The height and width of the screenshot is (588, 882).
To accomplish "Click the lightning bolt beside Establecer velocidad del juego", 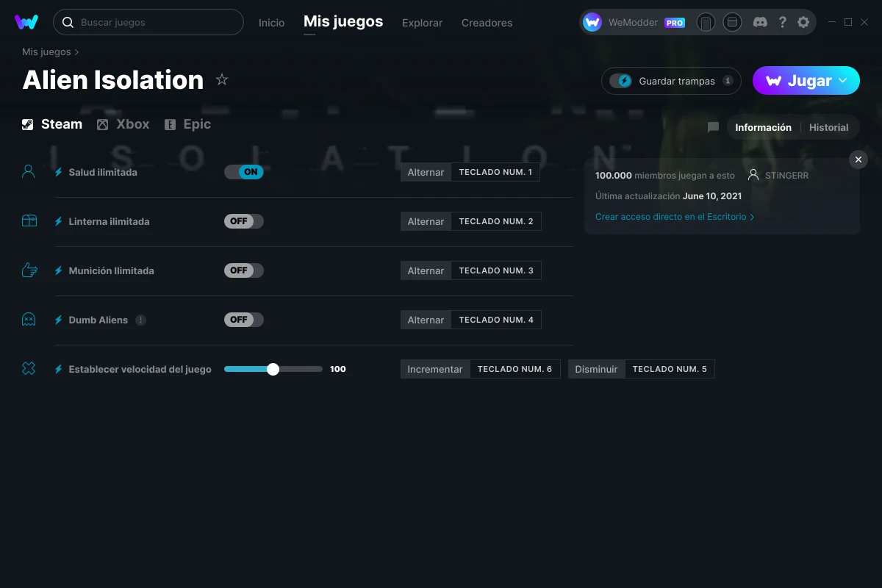I will [x=59, y=369].
